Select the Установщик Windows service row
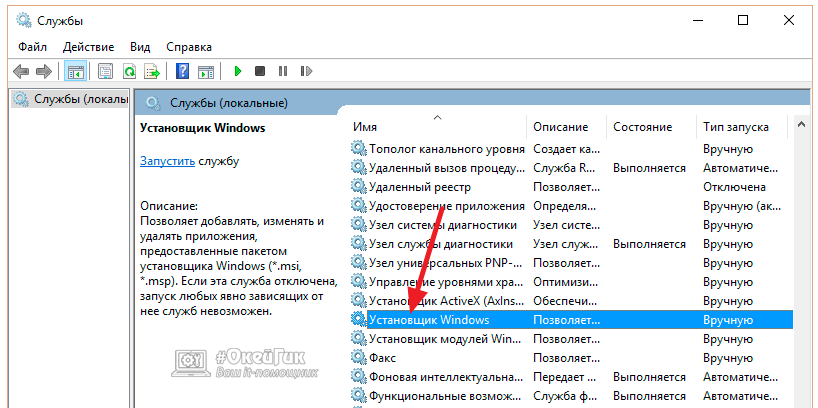The image size is (818, 408). point(428,319)
